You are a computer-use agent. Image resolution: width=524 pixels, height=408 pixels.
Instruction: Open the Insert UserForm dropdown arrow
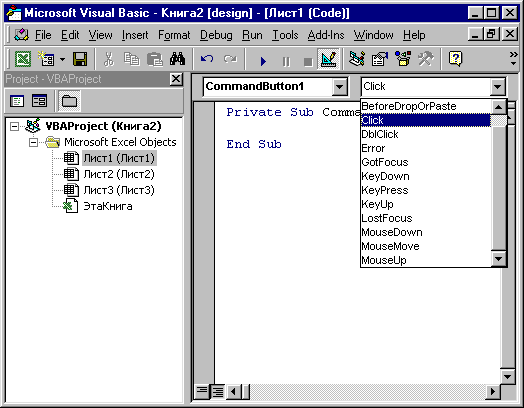coord(62,60)
